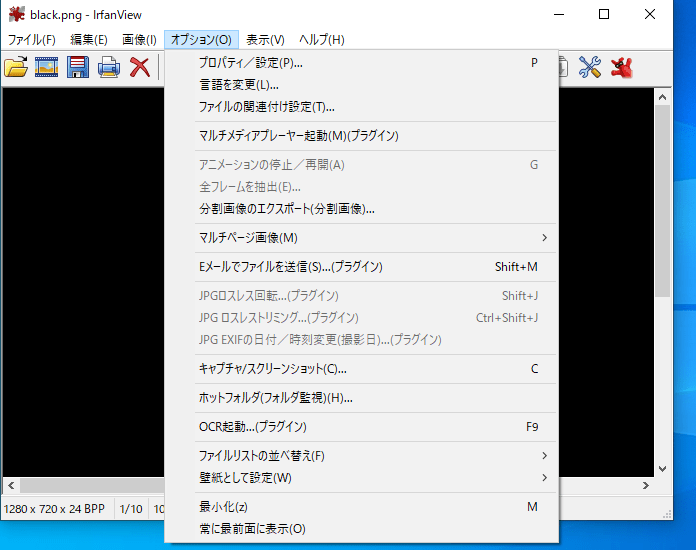Click status bar index 1/10
Viewport: 696px width, 550px height.
[131, 509]
